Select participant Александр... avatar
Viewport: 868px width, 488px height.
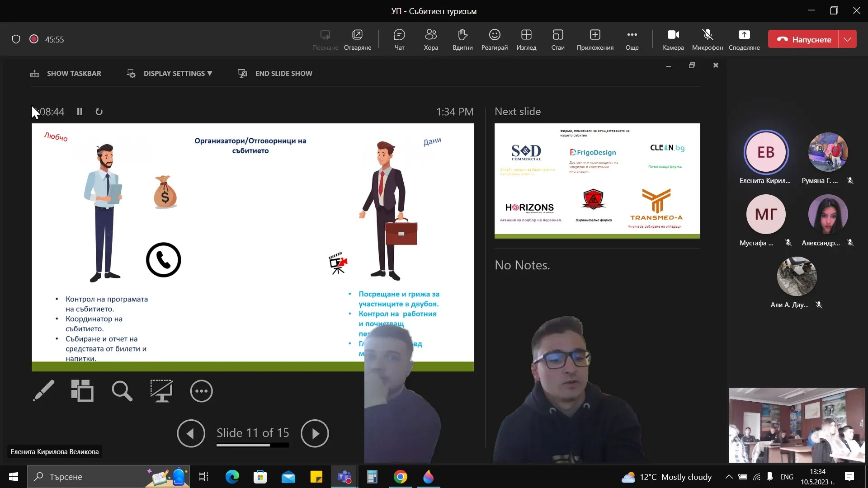tap(828, 214)
